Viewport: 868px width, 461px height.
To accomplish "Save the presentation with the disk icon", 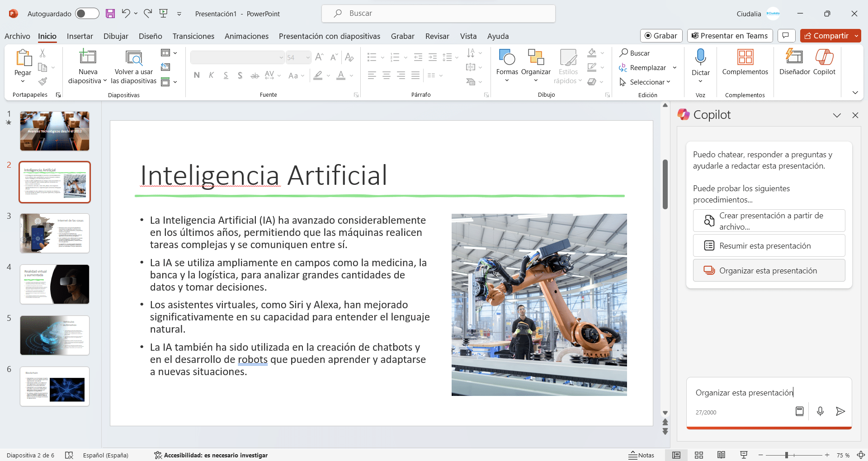I will coord(110,14).
